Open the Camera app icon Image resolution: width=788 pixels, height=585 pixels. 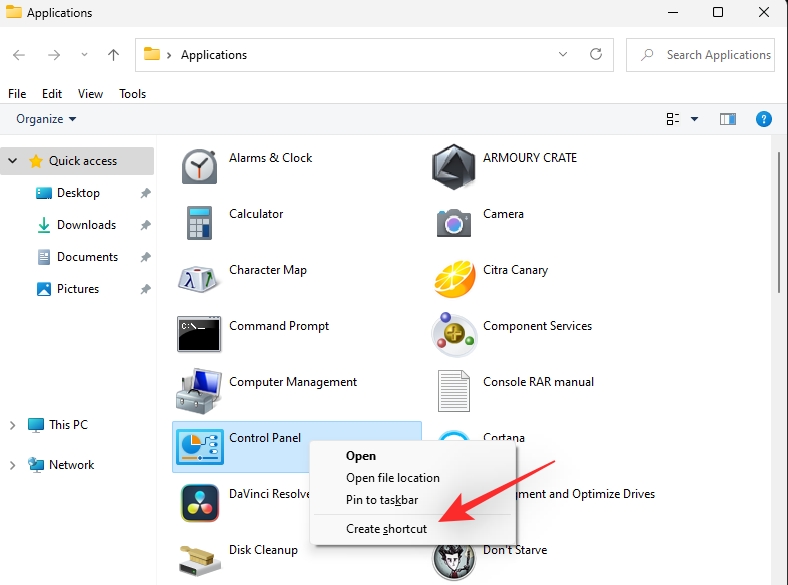(453, 221)
